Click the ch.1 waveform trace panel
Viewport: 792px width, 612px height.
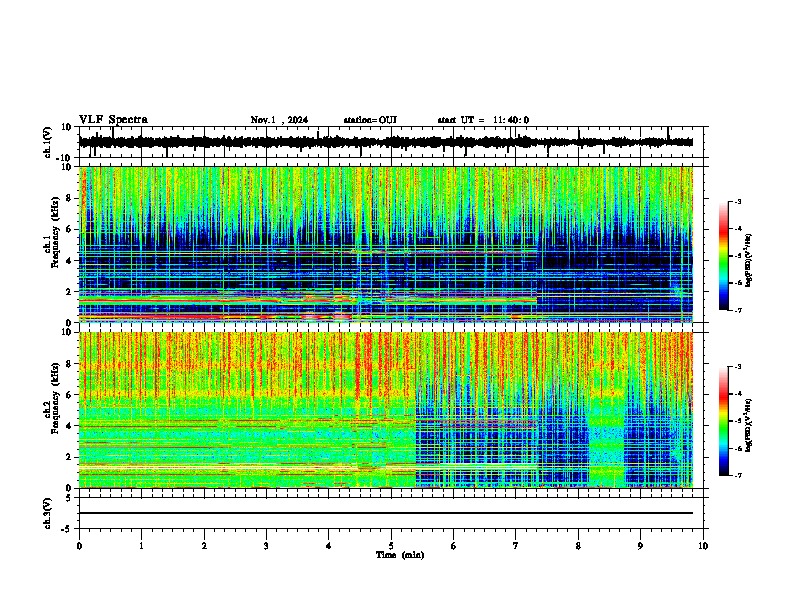390,142
